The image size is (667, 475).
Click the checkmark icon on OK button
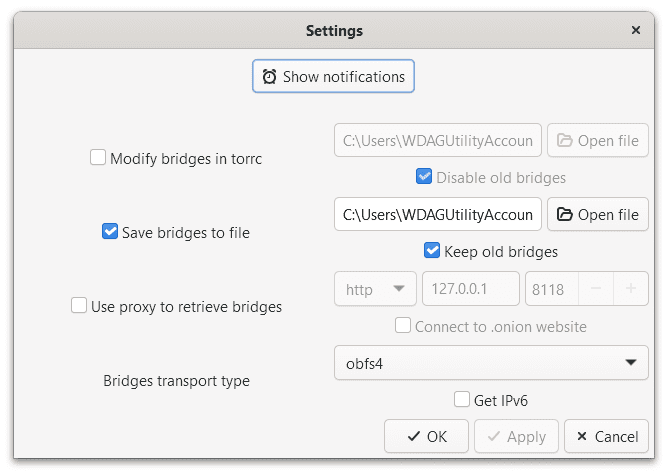(x=413, y=436)
